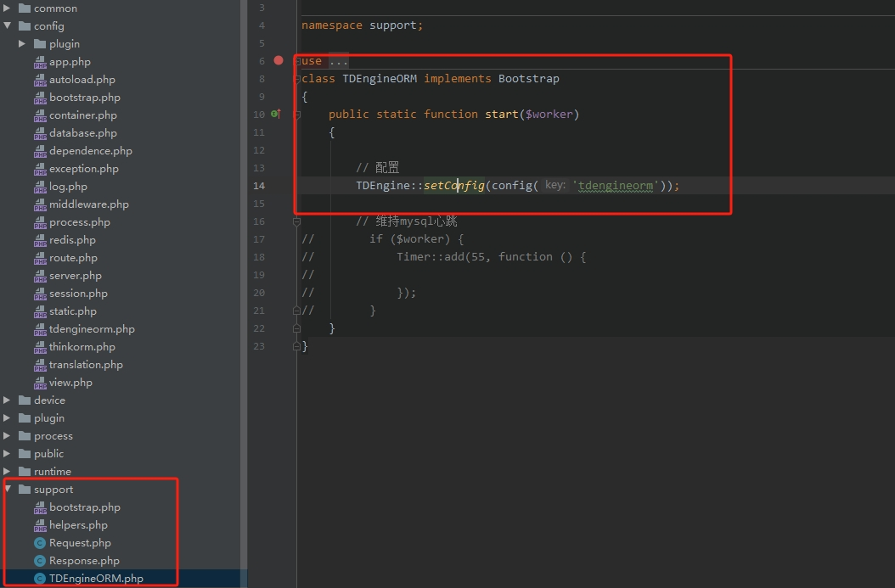The width and height of the screenshot is (895, 588).
Task: Expand the runtime folder arrow
Action: coord(7,471)
